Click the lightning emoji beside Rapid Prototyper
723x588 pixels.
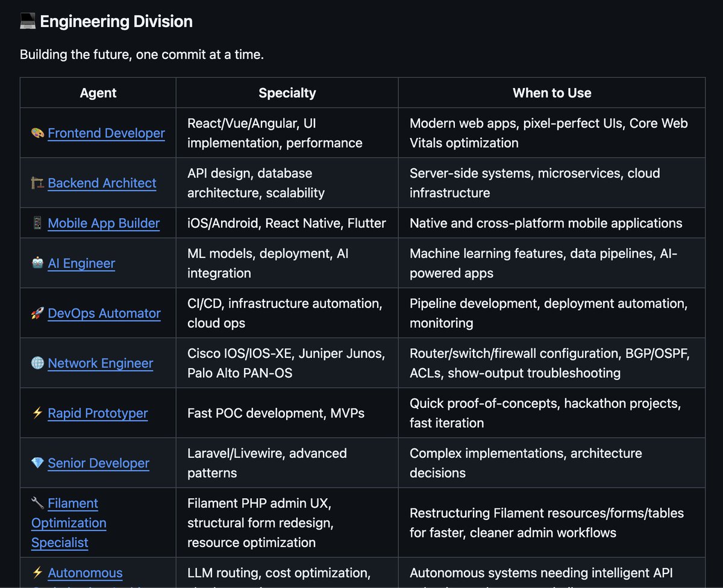[37, 413]
